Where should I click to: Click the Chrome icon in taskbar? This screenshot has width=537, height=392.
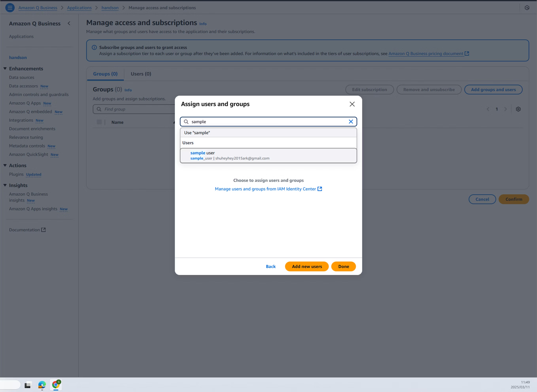pyautogui.click(x=56, y=384)
